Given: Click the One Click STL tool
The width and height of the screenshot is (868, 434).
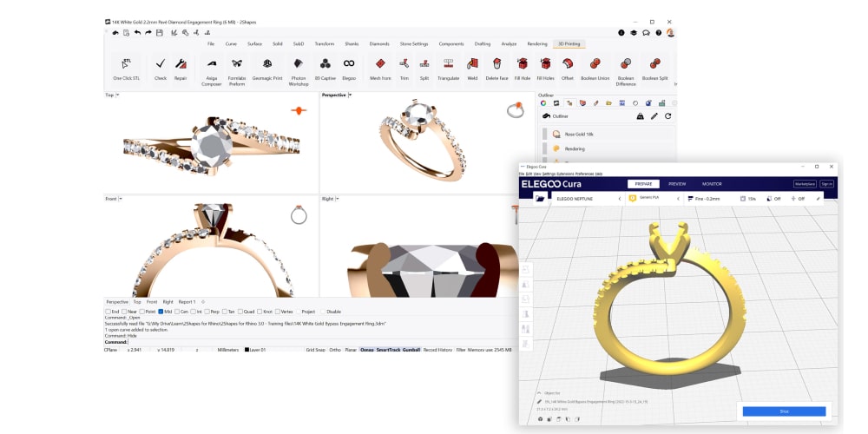Looking at the screenshot, I should point(127,67).
